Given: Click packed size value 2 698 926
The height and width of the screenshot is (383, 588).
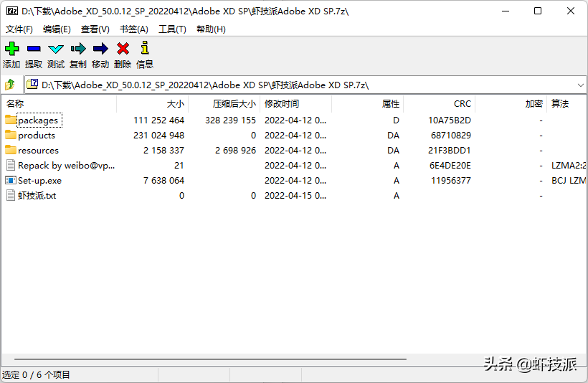Looking at the screenshot, I should tap(235, 150).
